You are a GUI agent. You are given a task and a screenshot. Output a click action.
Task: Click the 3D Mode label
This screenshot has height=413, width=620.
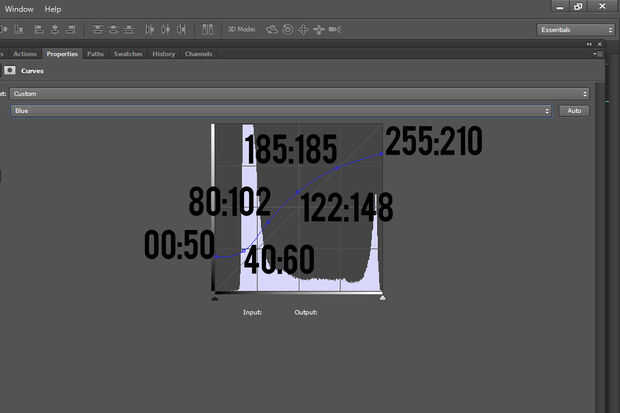point(241,29)
